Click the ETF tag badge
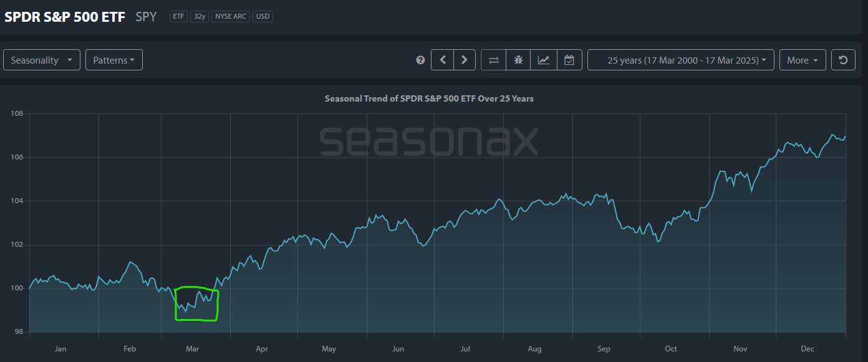 (179, 16)
